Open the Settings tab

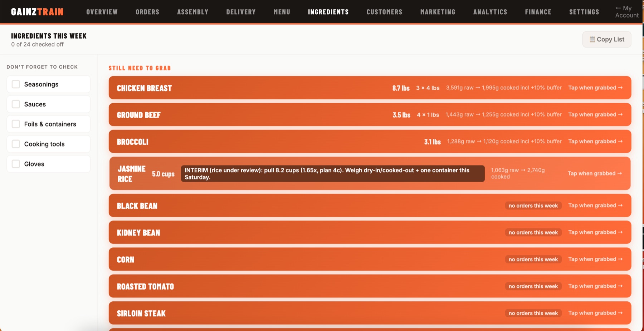(584, 12)
